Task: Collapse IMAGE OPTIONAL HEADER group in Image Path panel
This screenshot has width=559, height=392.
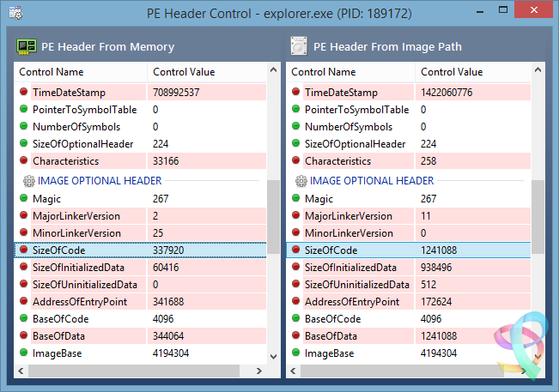Action: click(x=372, y=181)
